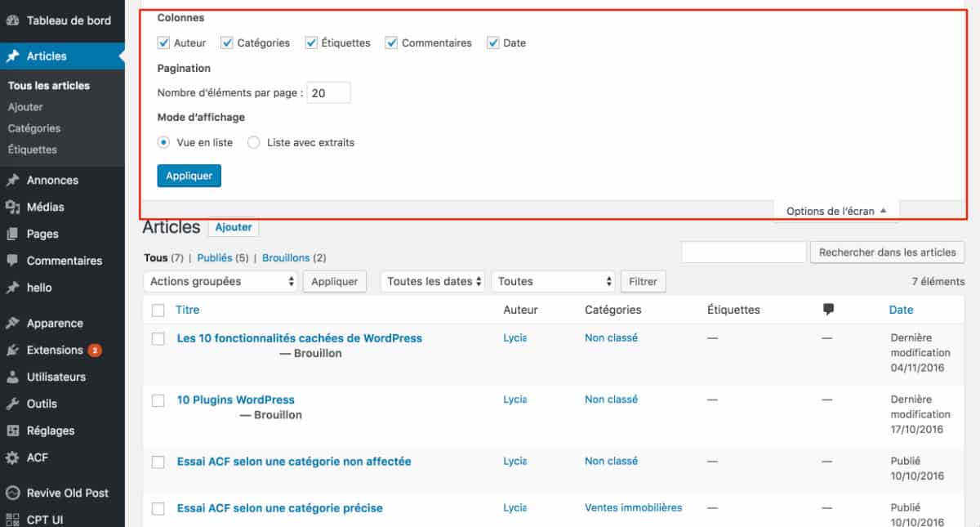Open Commentaires via its speech bubble icon
This screenshot has width=980, height=527.
point(12,261)
